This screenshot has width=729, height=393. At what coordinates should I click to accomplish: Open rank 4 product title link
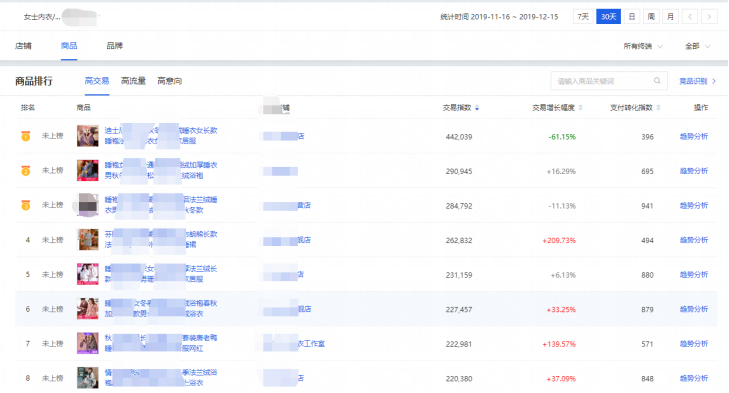pos(161,239)
